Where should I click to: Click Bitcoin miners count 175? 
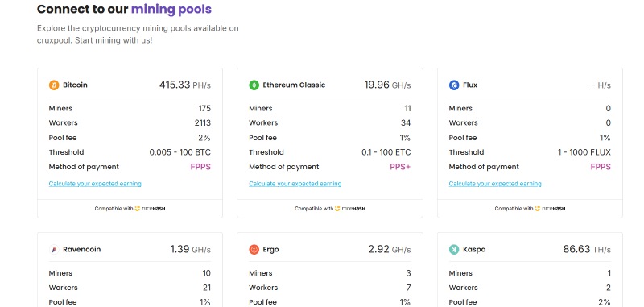coord(204,109)
